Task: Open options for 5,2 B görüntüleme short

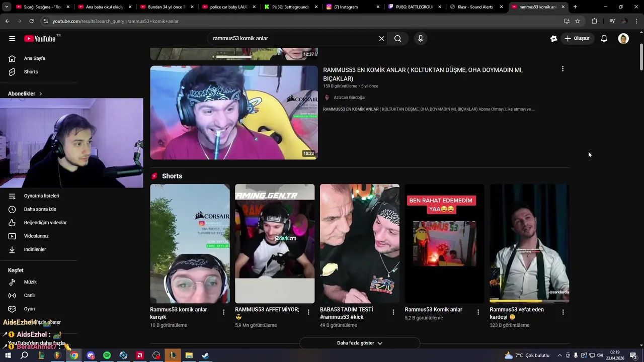Action: coord(478,312)
